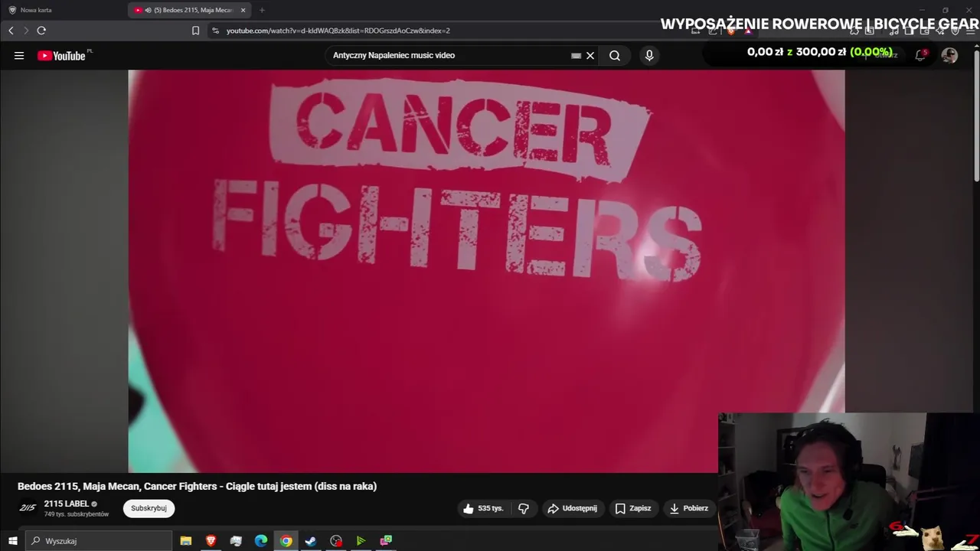Close the Bedoes 2115 browser tab
980x551 pixels.
[243, 10]
